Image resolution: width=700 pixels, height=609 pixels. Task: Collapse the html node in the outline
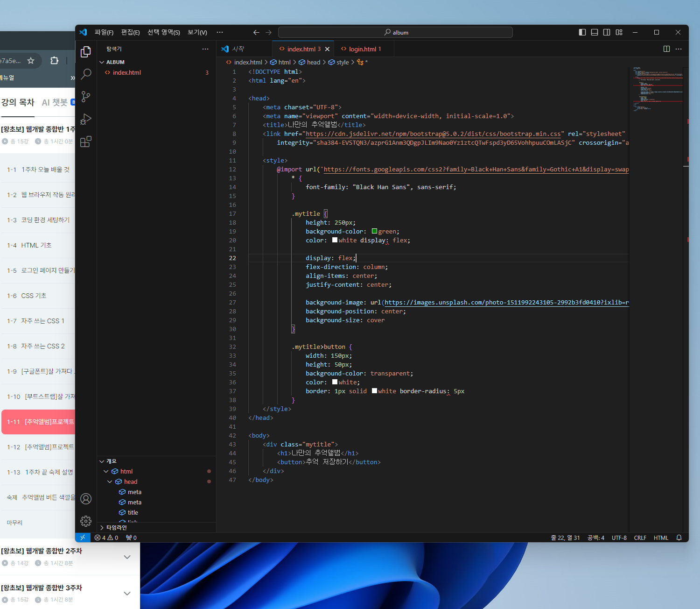click(x=106, y=471)
